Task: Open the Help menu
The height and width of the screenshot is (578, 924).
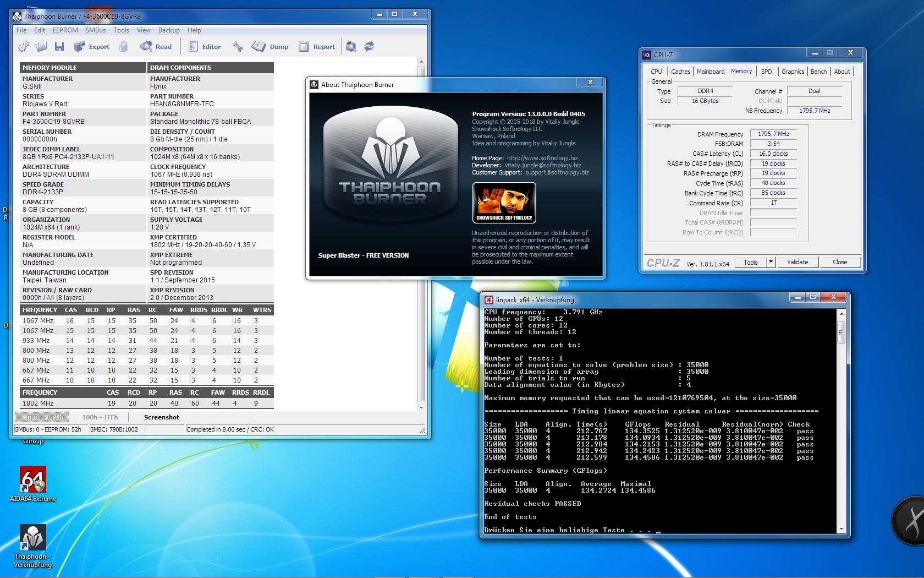Action: pyautogui.click(x=194, y=30)
